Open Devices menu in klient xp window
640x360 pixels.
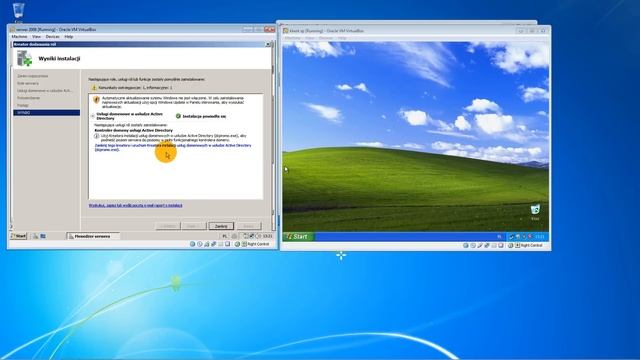click(x=325, y=38)
